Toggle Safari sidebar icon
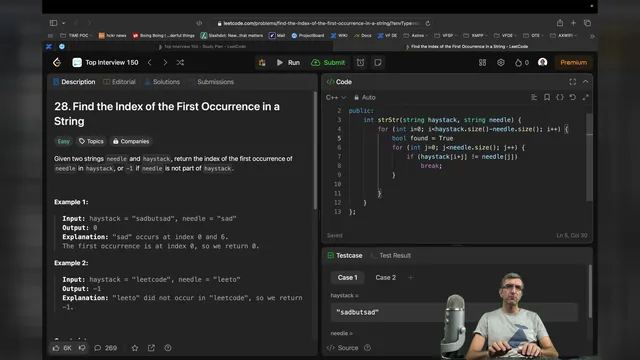This screenshot has width=640, height=360. pos(53,23)
